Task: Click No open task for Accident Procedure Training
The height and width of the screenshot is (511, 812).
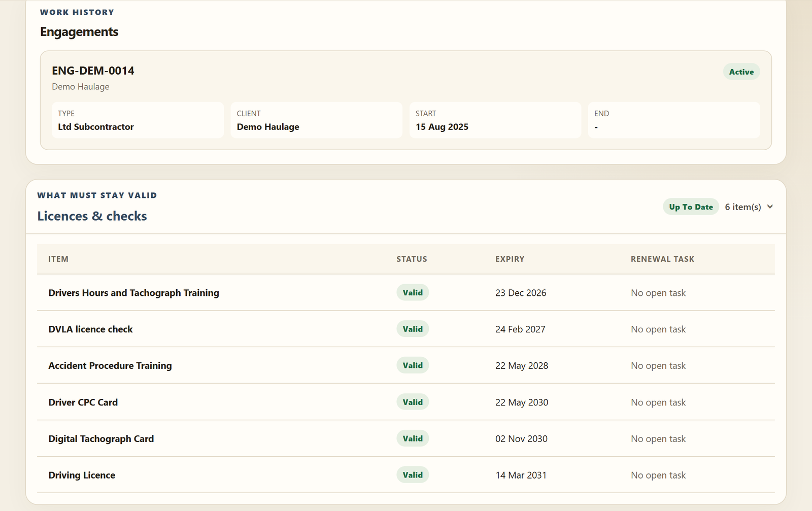Action: [x=658, y=366]
